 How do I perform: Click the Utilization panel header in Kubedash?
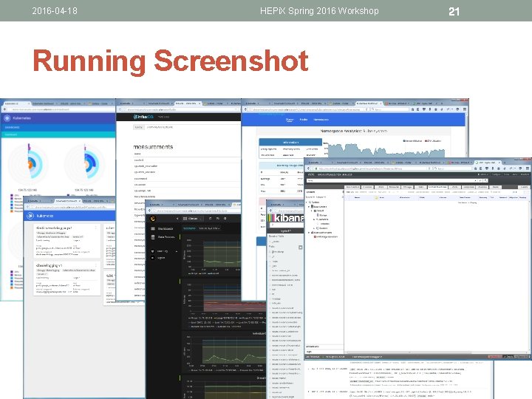point(290,142)
